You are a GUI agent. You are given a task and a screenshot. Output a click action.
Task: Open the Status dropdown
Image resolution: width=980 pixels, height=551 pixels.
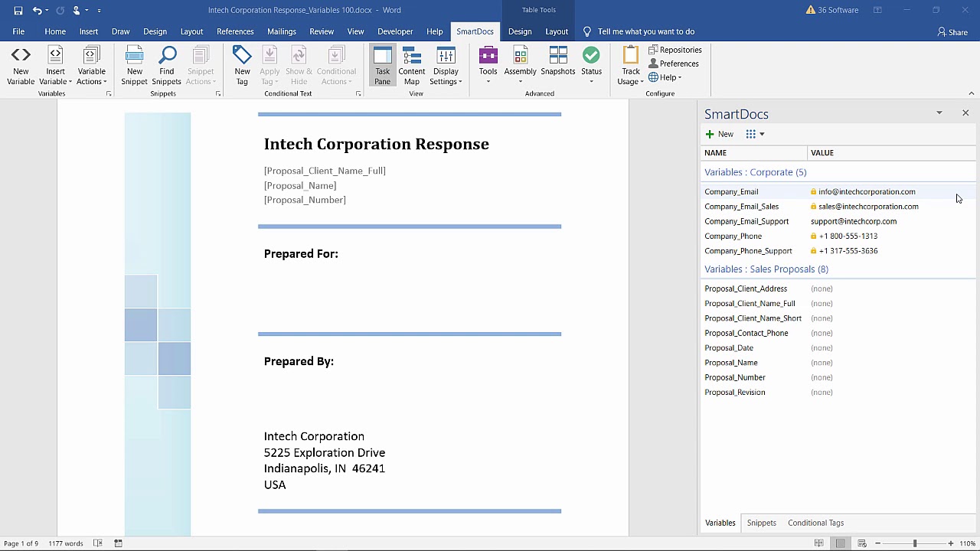[591, 66]
